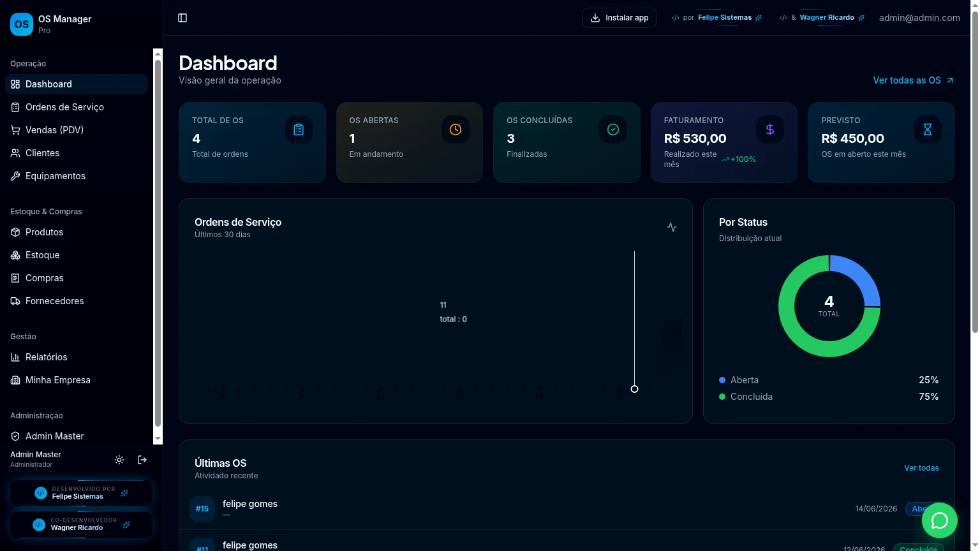Click the sidebar scrollbar down arrow

(x=158, y=439)
